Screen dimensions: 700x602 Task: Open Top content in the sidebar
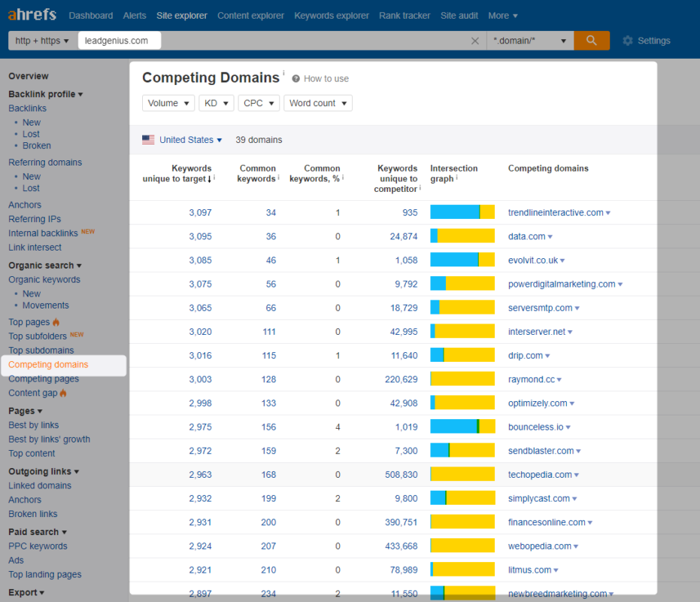pyautogui.click(x=32, y=454)
